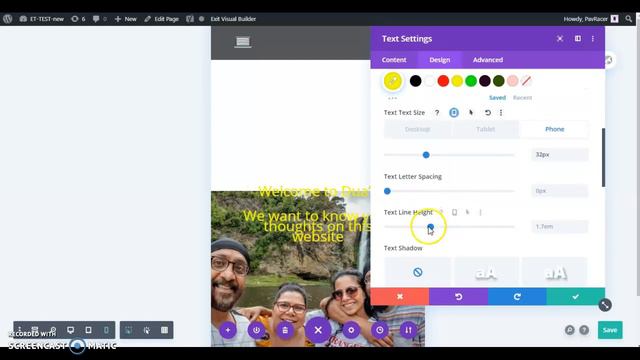640x360 pixels.
Task: Toggle hover state arrow for Line Height
Action: click(468, 212)
